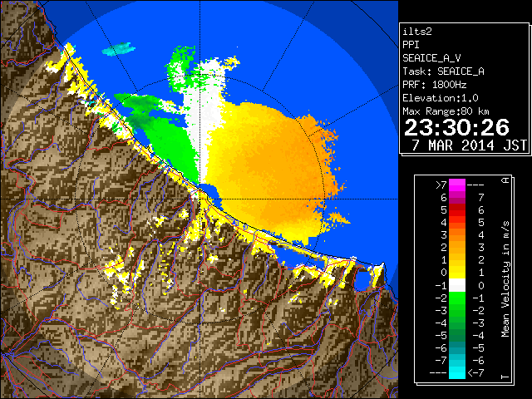Click the product name 'SEAICE_A_V'
This screenshot has height=399, width=532.
[431, 58]
